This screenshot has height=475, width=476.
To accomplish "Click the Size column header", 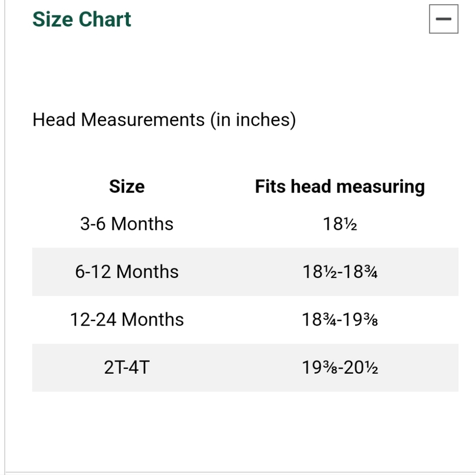I will (127, 187).
